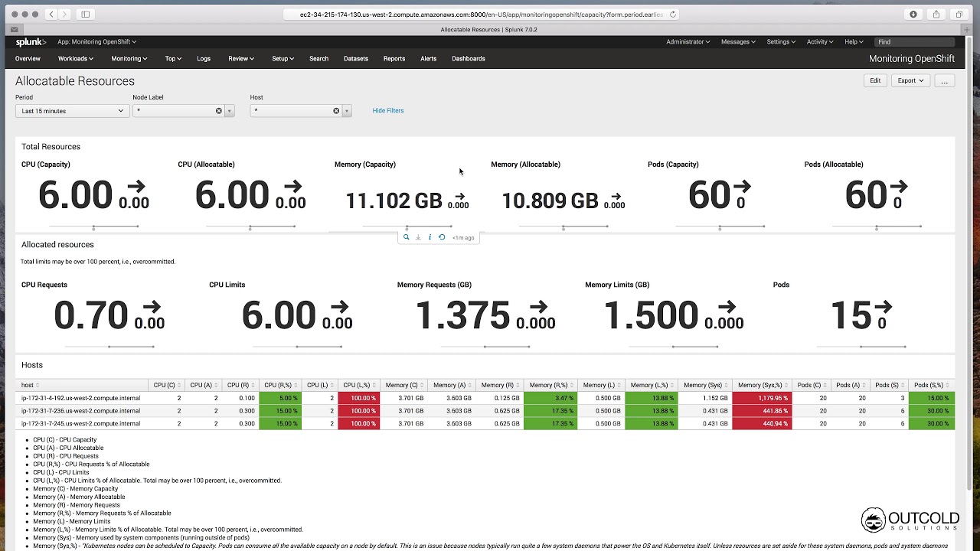Open the Alerts page
This screenshot has width=980, height=551.
(x=429, y=59)
